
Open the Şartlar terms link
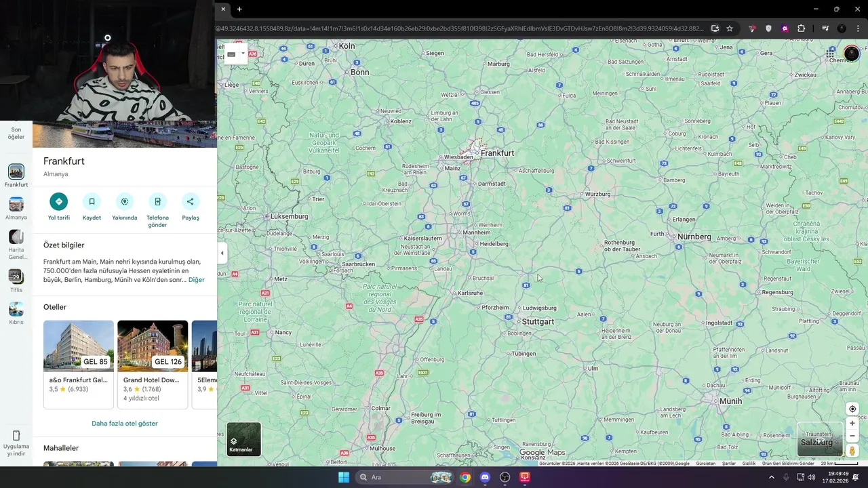click(729, 464)
